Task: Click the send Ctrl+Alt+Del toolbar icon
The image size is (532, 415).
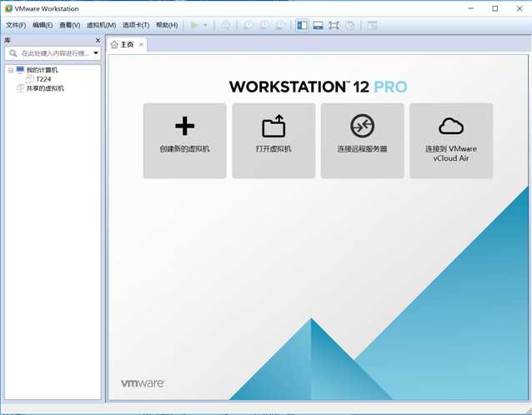Action: (x=225, y=26)
